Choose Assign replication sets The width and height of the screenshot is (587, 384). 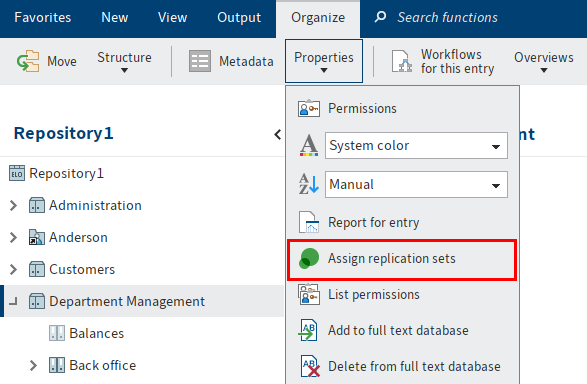(x=392, y=259)
